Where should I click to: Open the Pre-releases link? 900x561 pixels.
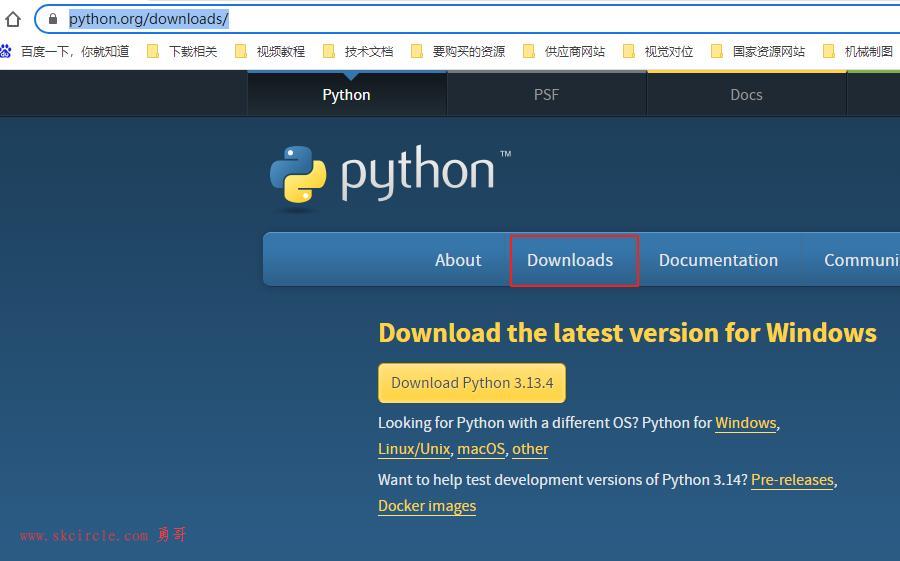[x=792, y=480]
